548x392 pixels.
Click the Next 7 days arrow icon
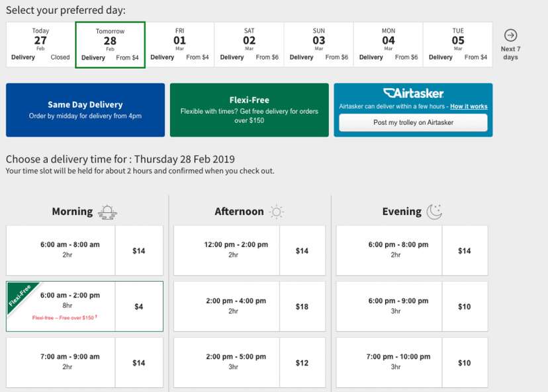[x=510, y=35]
